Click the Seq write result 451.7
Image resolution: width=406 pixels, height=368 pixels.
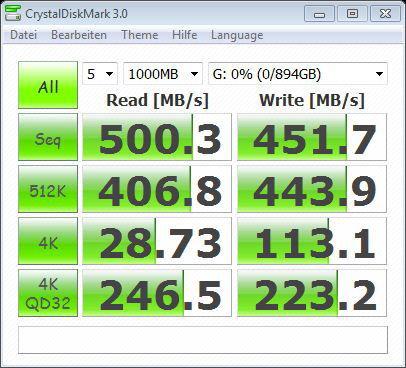(312, 137)
